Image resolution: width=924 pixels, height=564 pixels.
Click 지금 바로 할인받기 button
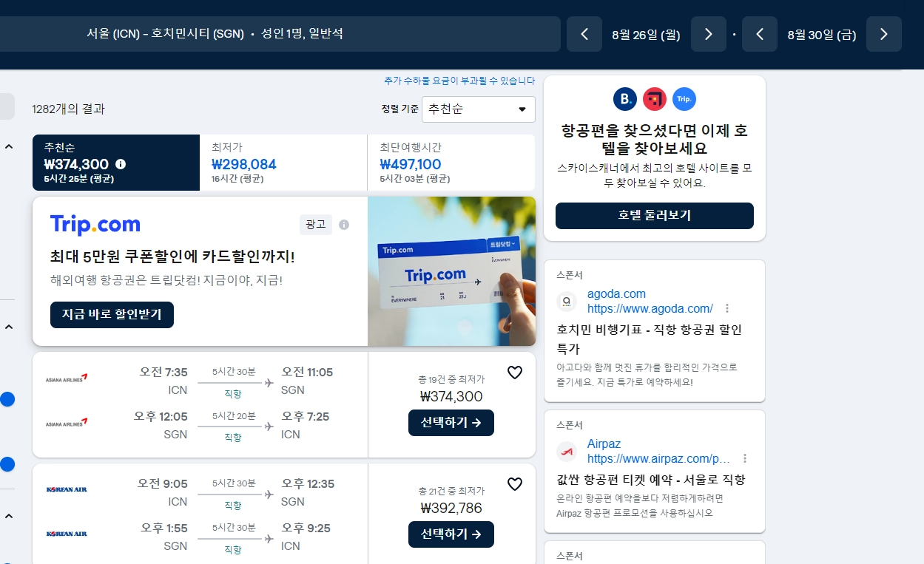pos(112,315)
